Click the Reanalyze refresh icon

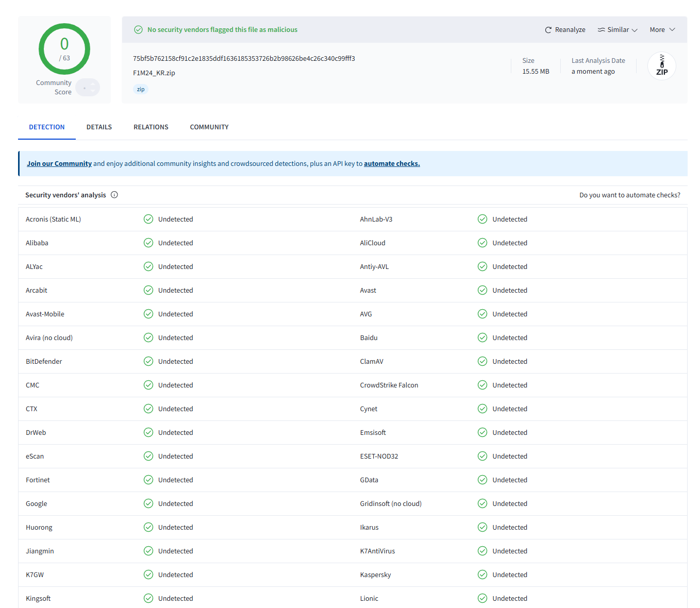(x=548, y=30)
